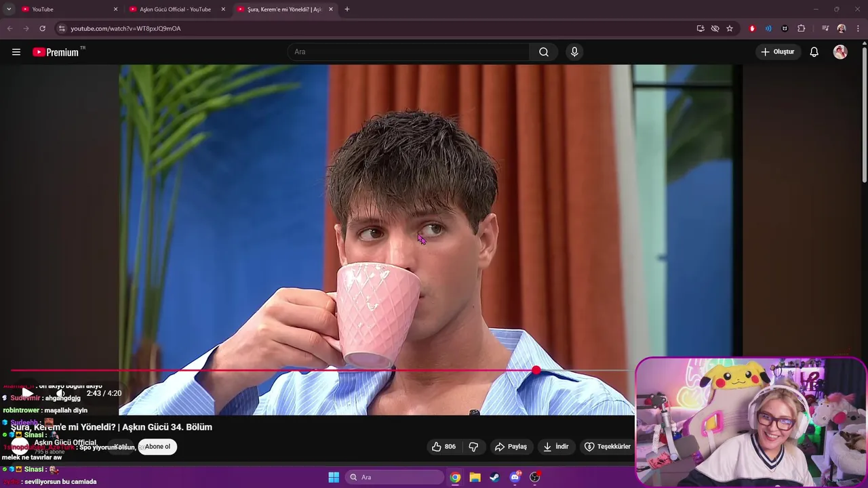Viewport: 868px width, 488px height.
Task: Open Steam from the taskbar
Action: (495, 477)
